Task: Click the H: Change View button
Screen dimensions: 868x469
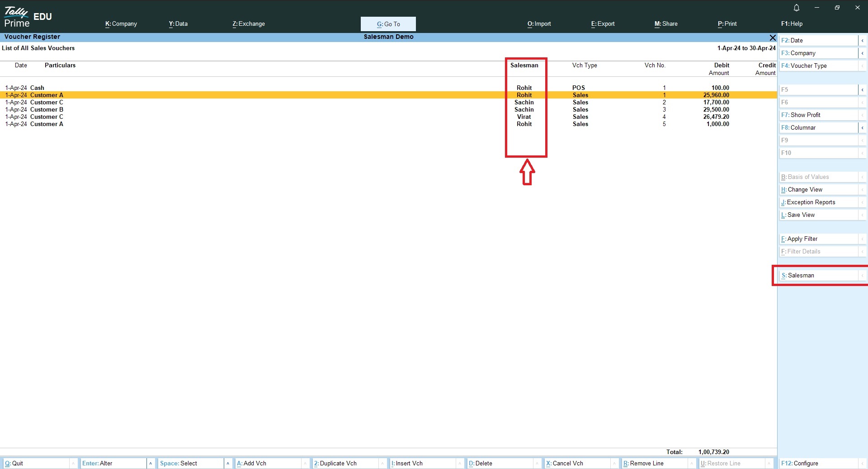Action: tap(818, 190)
